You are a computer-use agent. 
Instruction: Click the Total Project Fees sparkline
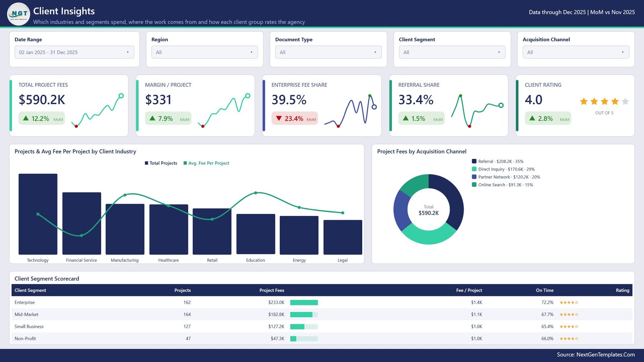pos(97,110)
